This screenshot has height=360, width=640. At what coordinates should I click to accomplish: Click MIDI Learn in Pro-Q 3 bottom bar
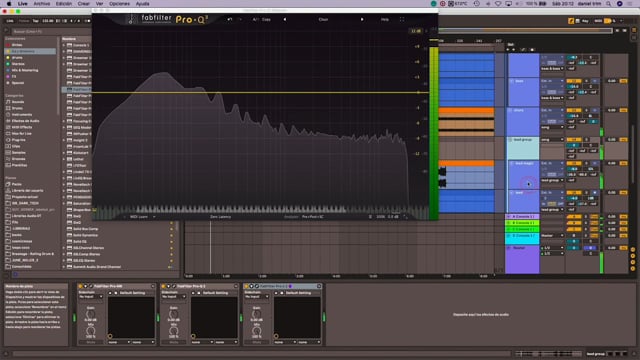[x=139, y=217]
